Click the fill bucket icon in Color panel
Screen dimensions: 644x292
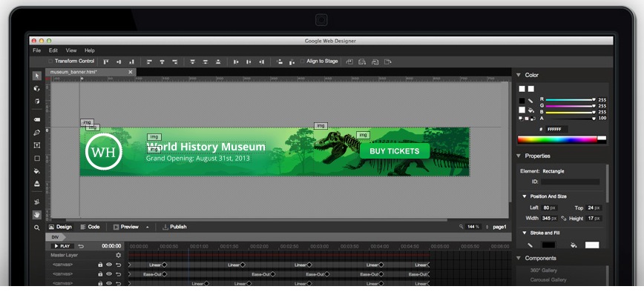tap(530, 110)
